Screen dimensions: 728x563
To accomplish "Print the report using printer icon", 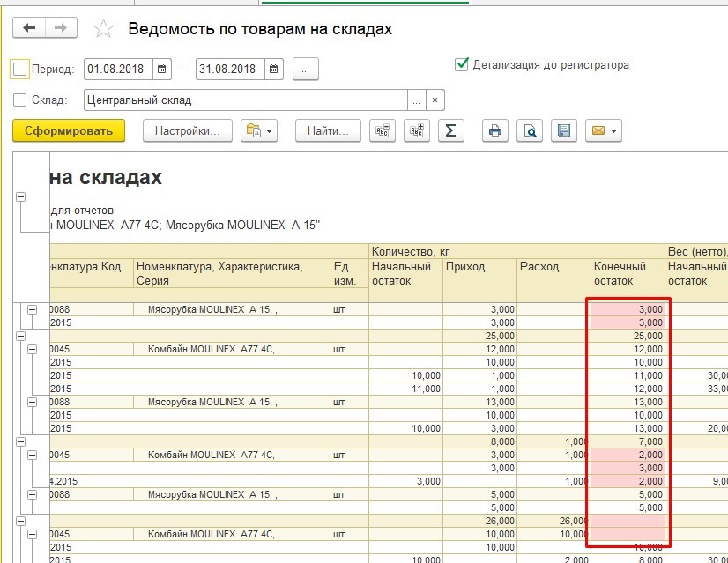I will point(495,131).
